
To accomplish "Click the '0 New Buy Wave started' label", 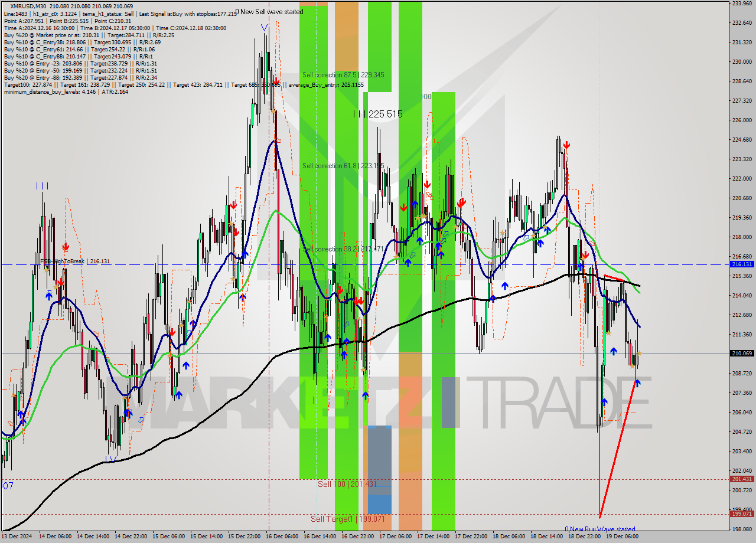I will pyautogui.click(x=599, y=529).
